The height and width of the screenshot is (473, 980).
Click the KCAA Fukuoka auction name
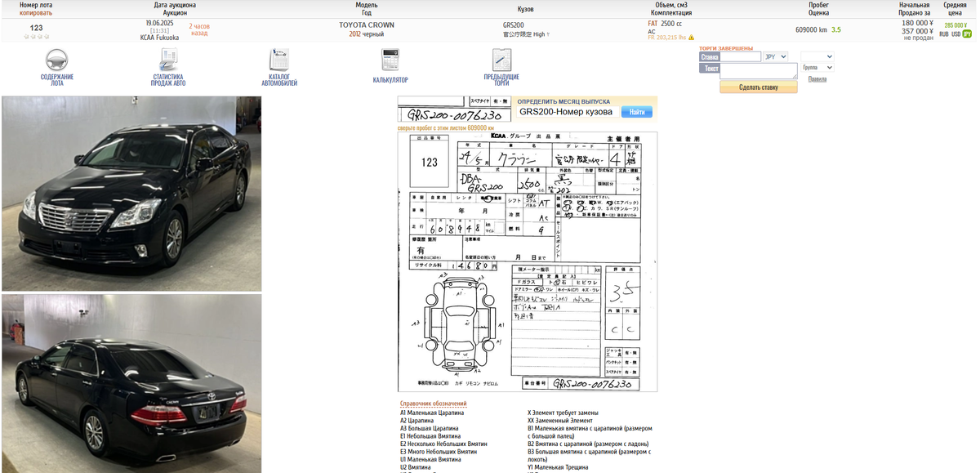point(159,38)
